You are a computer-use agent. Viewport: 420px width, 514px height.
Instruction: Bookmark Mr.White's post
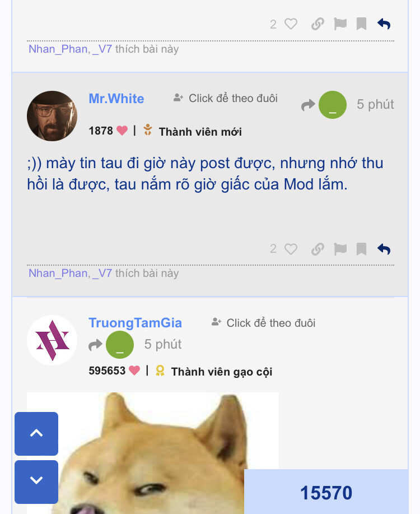(361, 249)
